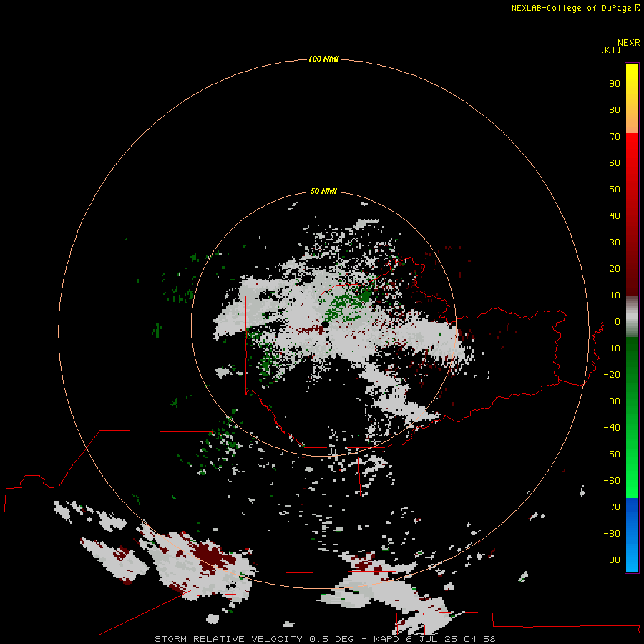Click the 100 NMI range ring label
This screenshot has height=644, width=644.
coord(323,59)
